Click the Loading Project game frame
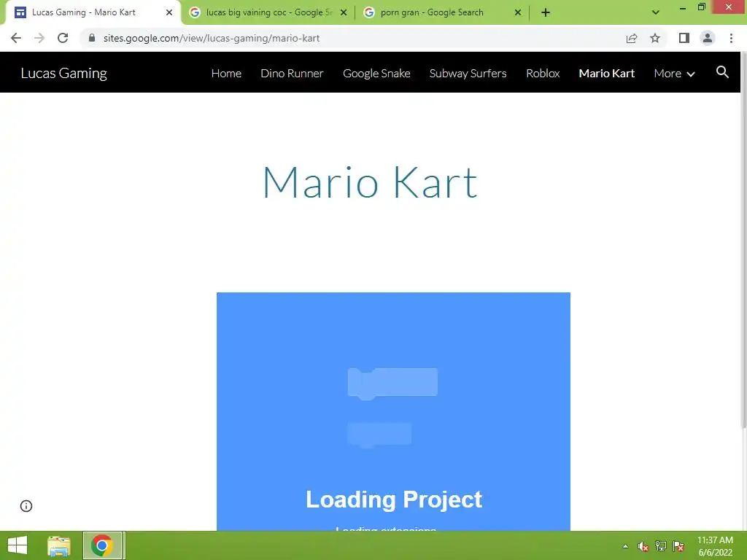Screen dimensions: 747x560 pyautogui.click(x=393, y=411)
